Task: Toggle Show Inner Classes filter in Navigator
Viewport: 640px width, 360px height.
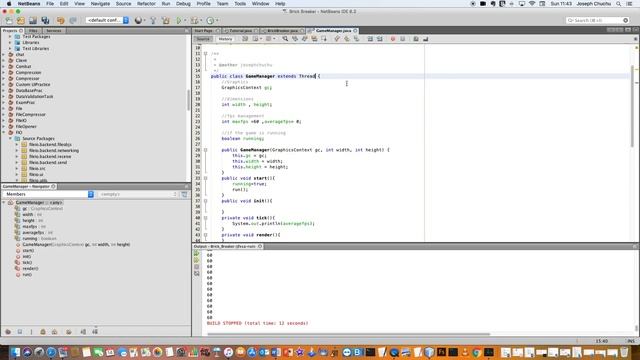Action: [54, 332]
